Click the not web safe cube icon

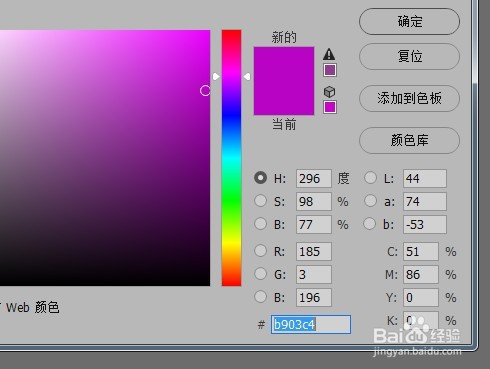[x=329, y=92]
